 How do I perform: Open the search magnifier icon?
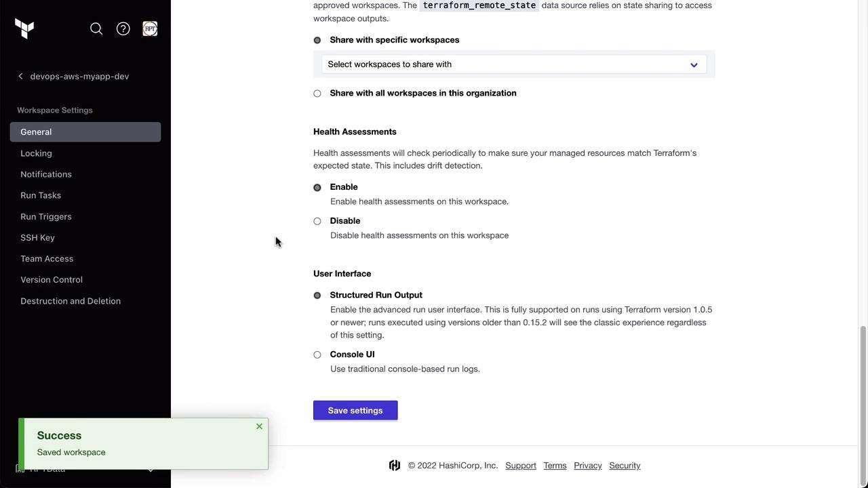coord(96,28)
